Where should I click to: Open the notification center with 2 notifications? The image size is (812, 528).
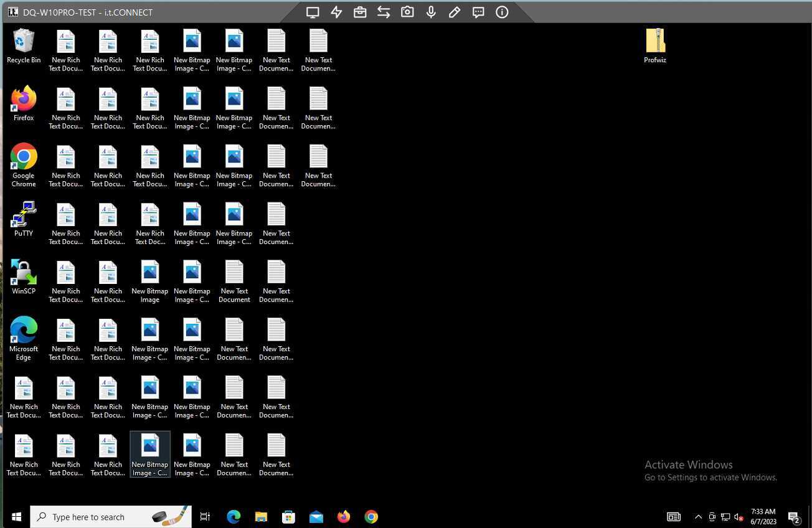tap(794, 517)
